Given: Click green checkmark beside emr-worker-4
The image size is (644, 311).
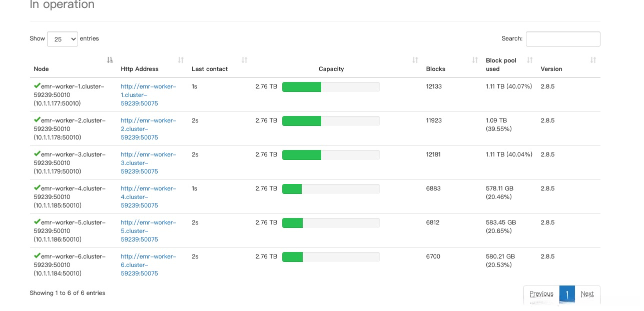Looking at the screenshot, I should [37, 188].
